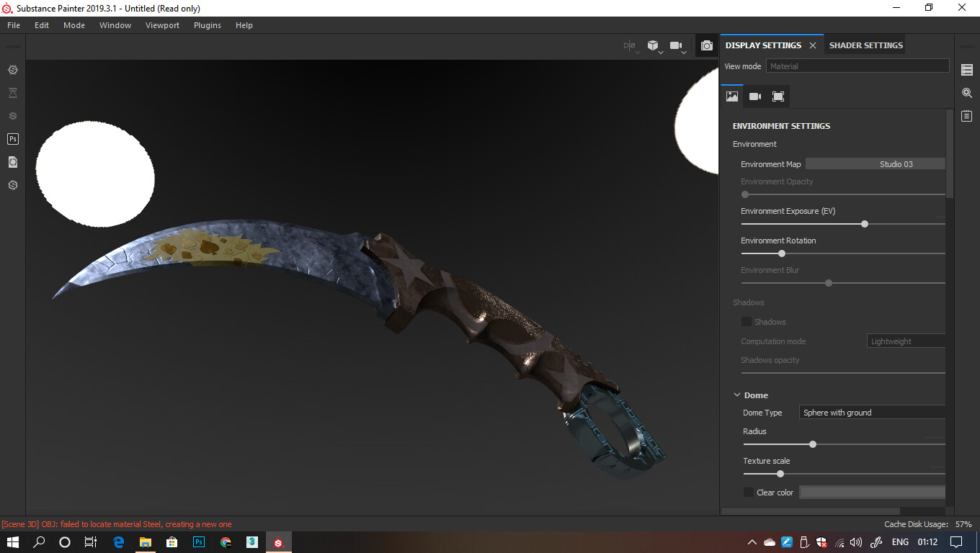Viewport: 980px width, 553px height.
Task: Open the log panel icon on right sidebar
Action: pyautogui.click(x=966, y=115)
